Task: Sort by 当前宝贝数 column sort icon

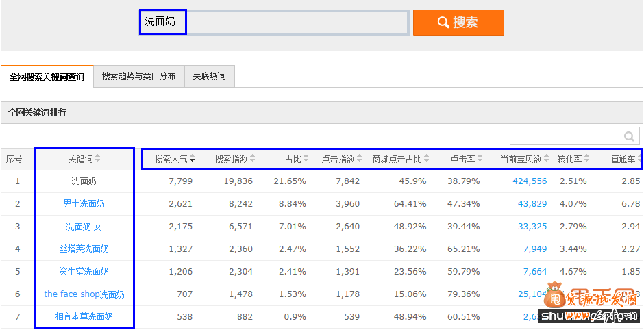Action: [547, 159]
